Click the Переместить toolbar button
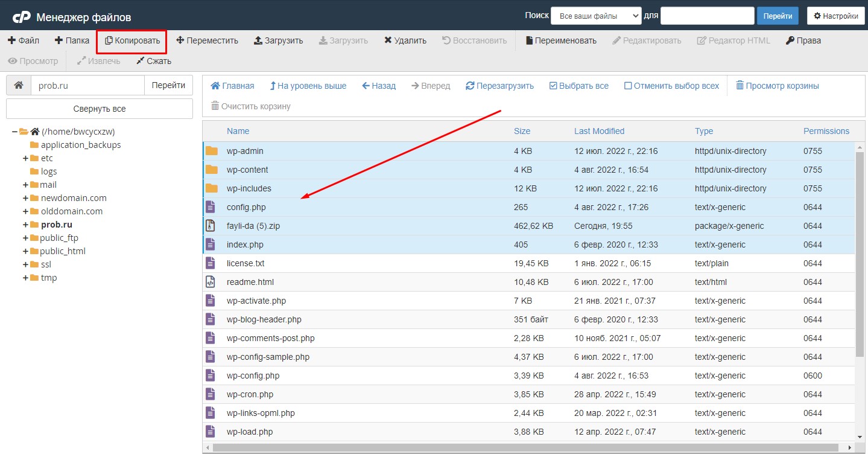 click(x=207, y=40)
